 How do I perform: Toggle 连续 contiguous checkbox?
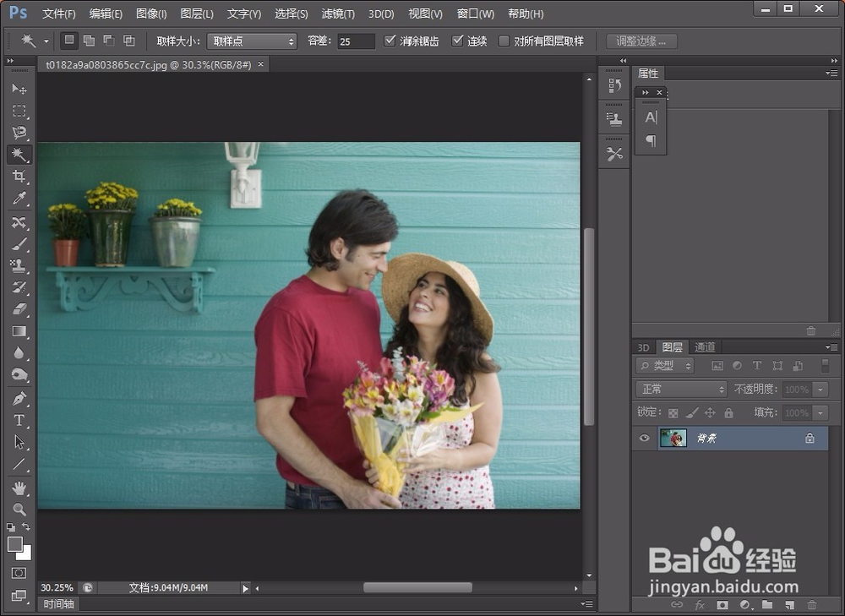[x=457, y=41]
